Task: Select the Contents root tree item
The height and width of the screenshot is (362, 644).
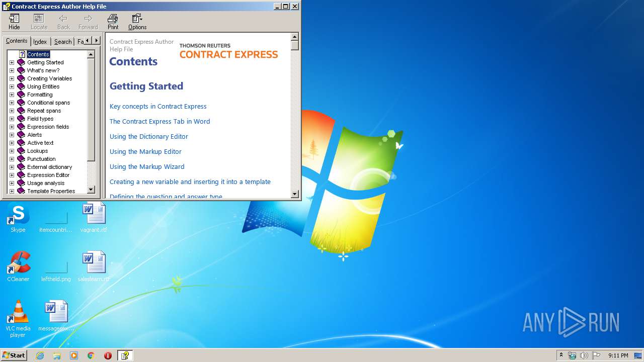Action: point(38,54)
